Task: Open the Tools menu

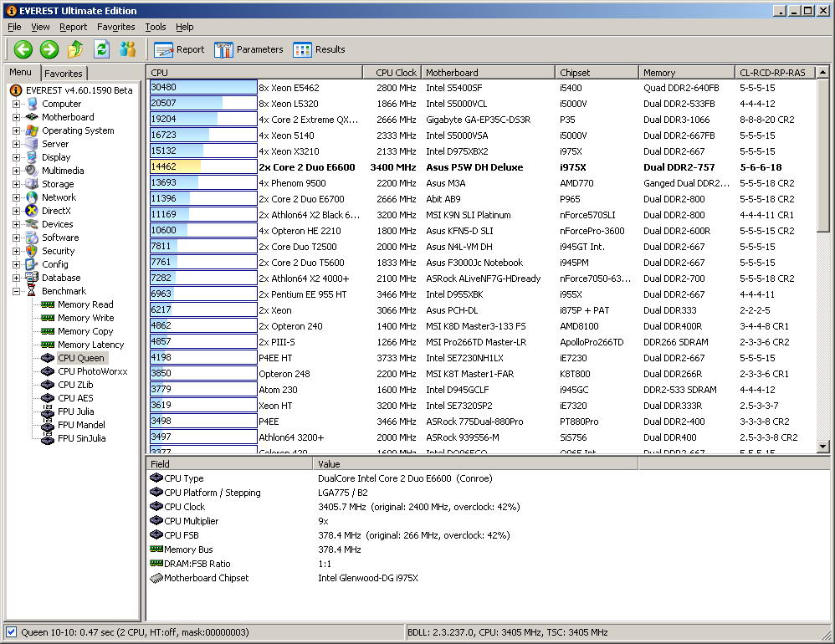Action: [156, 27]
